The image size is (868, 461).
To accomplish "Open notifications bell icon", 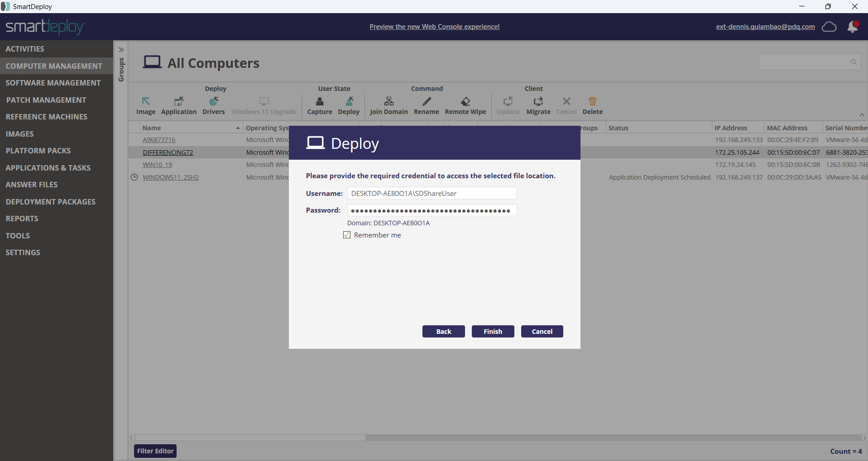I will [853, 27].
